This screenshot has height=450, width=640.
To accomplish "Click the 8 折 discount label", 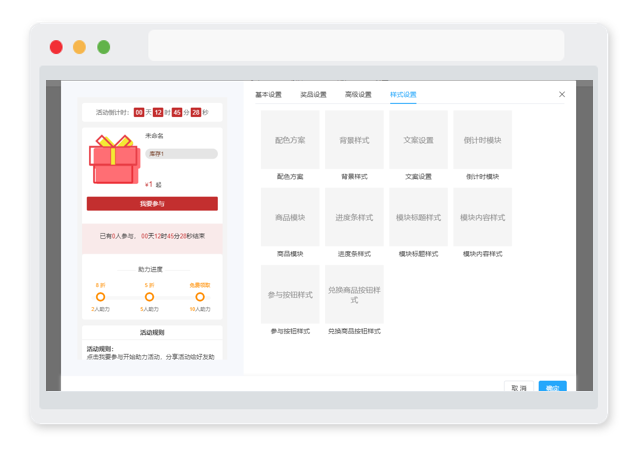I will pyautogui.click(x=100, y=285).
